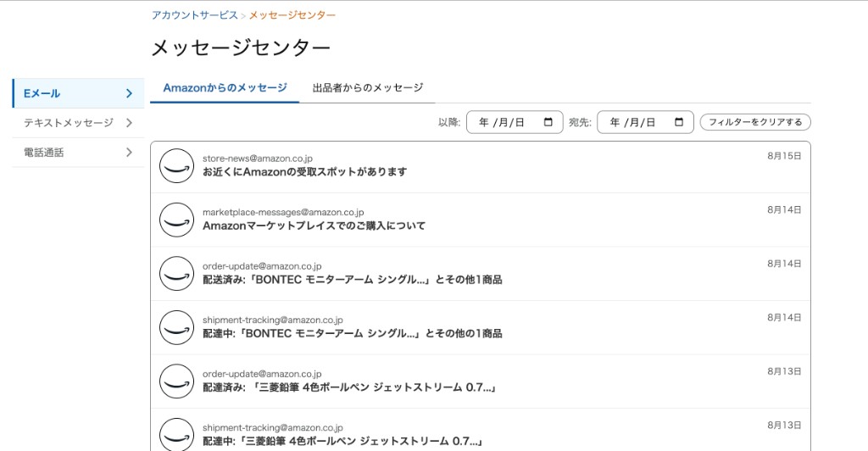Open message お近くにAmazonの受取スポットがあります
This screenshot has width=868, height=451.
(x=480, y=166)
